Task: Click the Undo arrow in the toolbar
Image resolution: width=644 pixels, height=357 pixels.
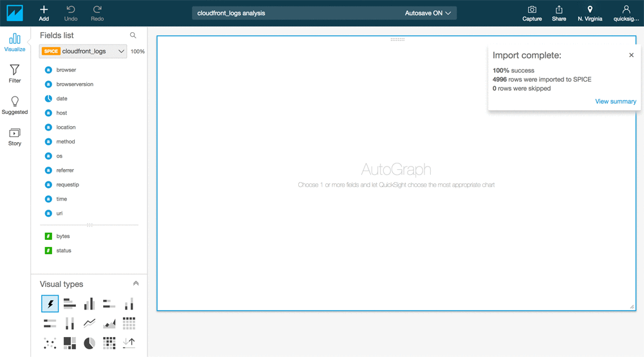Action: tap(71, 13)
